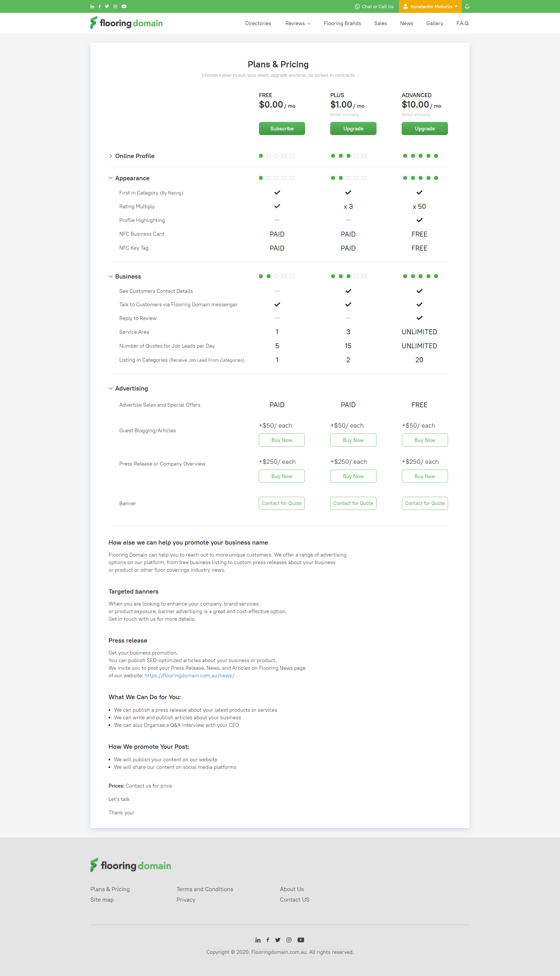Click the 'Targeted banners' heading
Screen dimensions: 560x976
click(133, 592)
